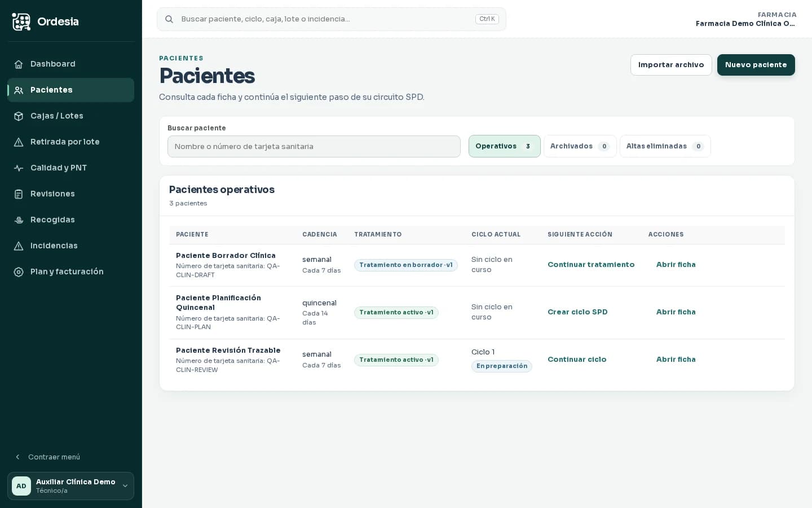Click the Importar archivo button
The width and height of the screenshot is (812, 508).
click(671, 65)
